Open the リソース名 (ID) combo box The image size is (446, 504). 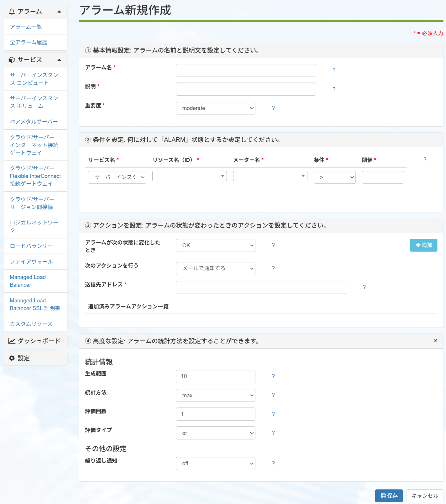(x=189, y=176)
